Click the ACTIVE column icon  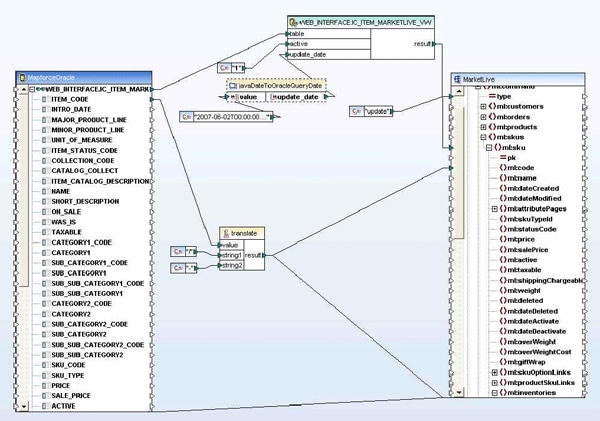tap(46, 406)
